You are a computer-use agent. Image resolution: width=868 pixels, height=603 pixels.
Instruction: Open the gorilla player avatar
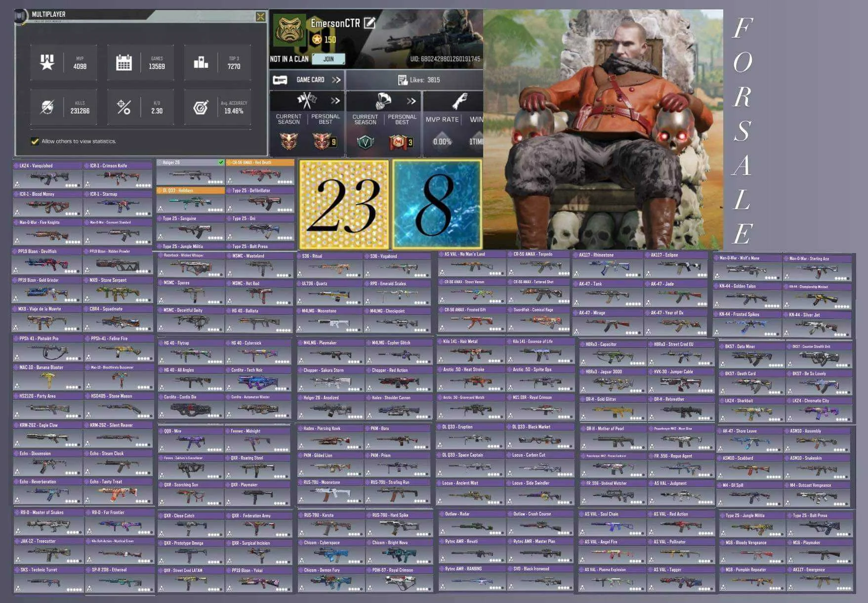(x=290, y=31)
